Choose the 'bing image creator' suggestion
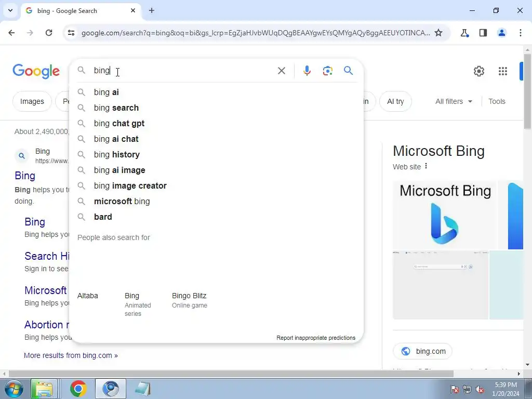This screenshot has width=532, height=399. 216,185
